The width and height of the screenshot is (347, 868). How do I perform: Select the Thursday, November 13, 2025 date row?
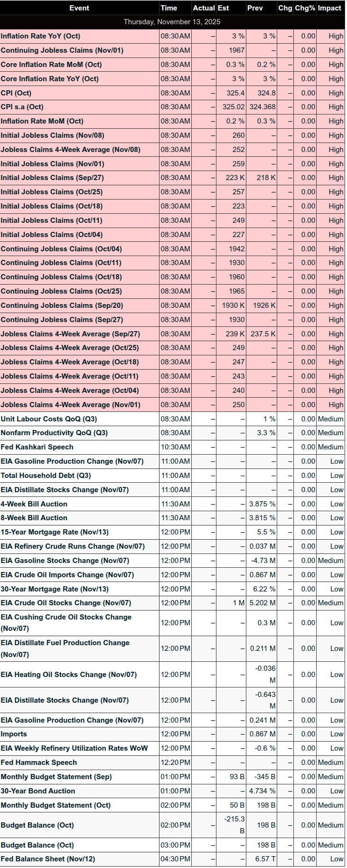[x=172, y=22]
